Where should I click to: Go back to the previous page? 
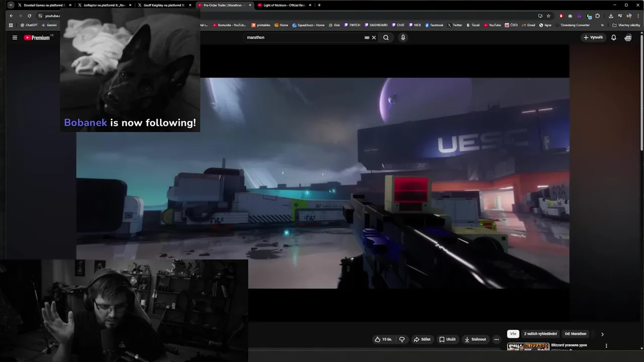tap(11, 16)
